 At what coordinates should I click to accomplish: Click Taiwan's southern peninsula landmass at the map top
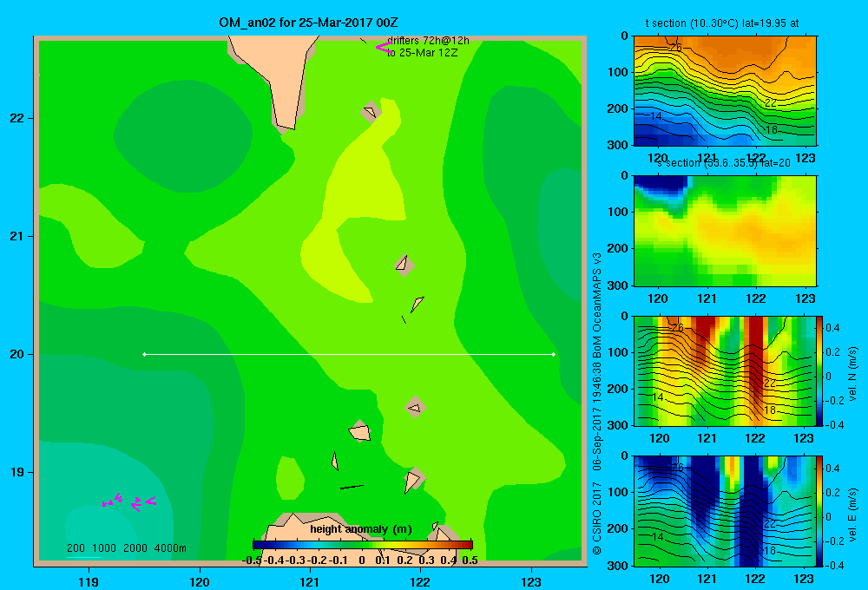coord(282,77)
